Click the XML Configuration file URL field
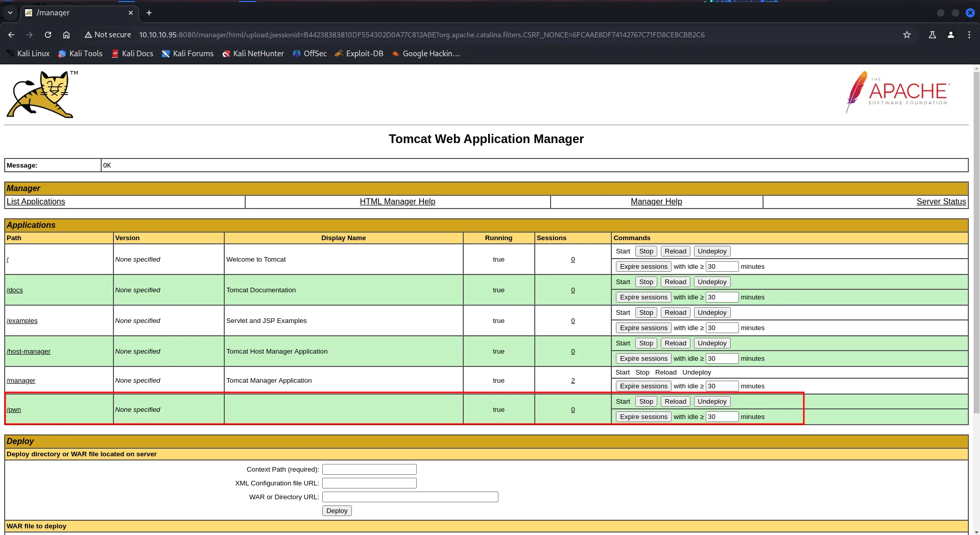This screenshot has height=535, width=980. pos(369,483)
